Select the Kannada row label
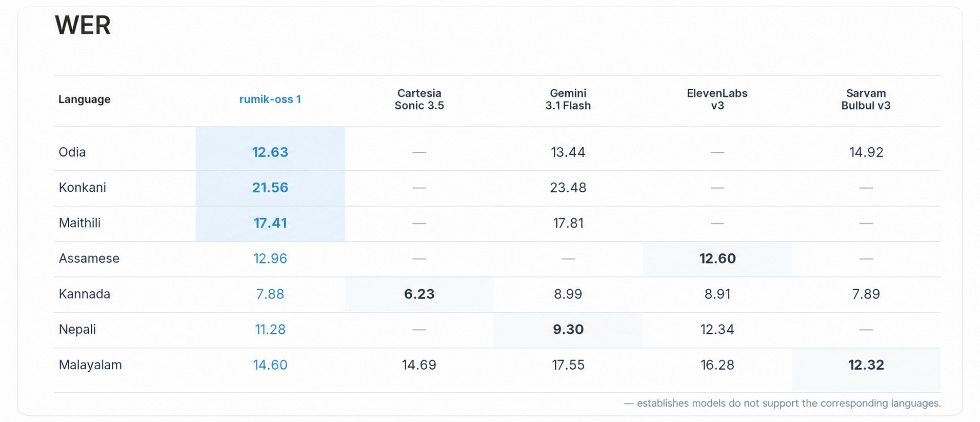Image resolution: width=980 pixels, height=422 pixels. tap(84, 294)
